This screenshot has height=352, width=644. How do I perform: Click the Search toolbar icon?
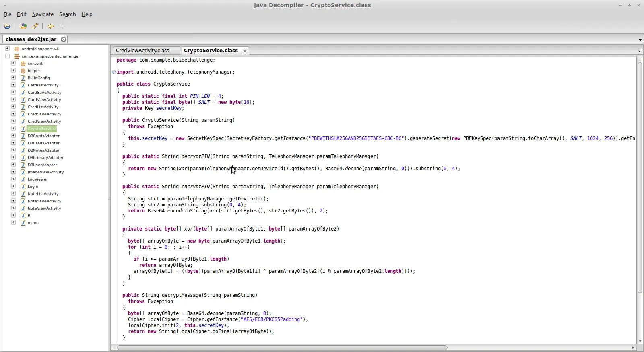(x=35, y=26)
